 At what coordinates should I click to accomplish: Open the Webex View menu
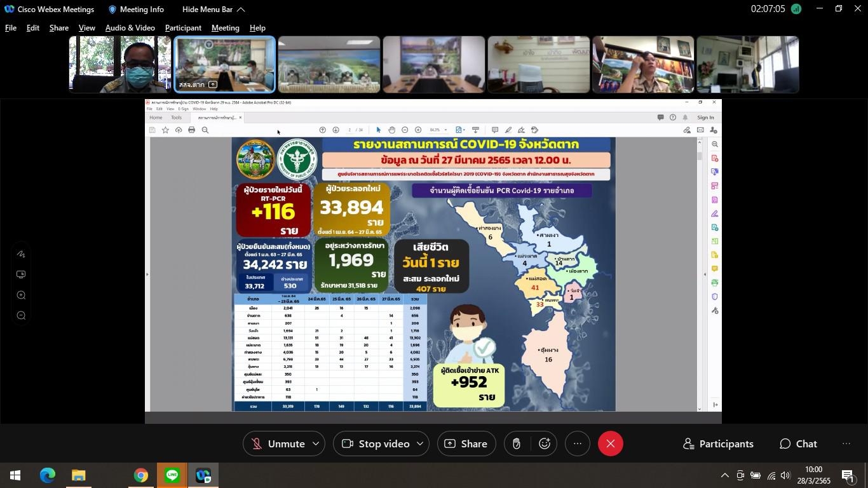pyautogui.click(x=87, y=28)
